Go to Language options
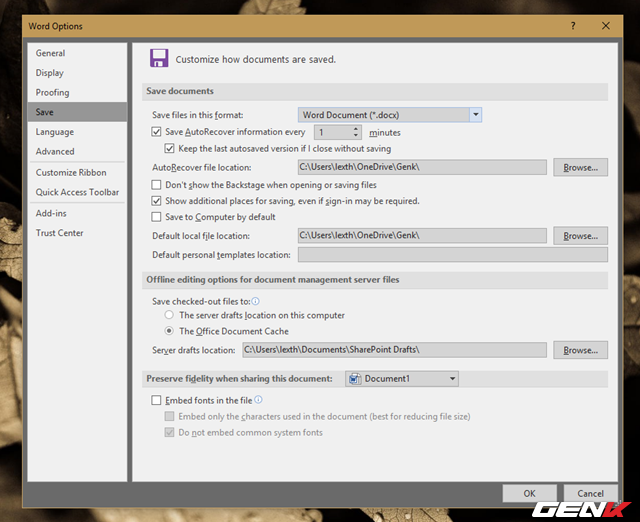The height and width of the screenshot is (522, 640). [77, 132]
